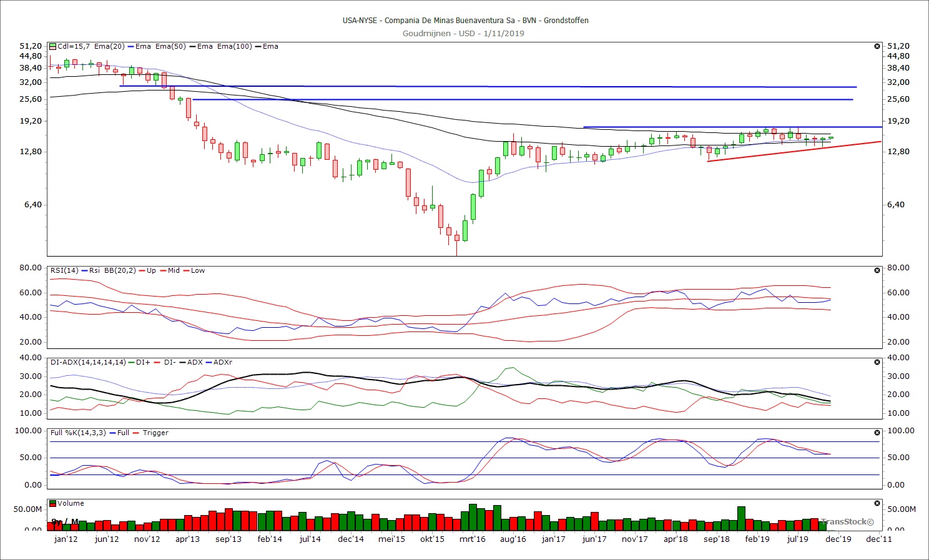Viewport: 929px width, 560px height.
Task: Click the 80.00 value on the right RSI axis
Action: (898, 268)
